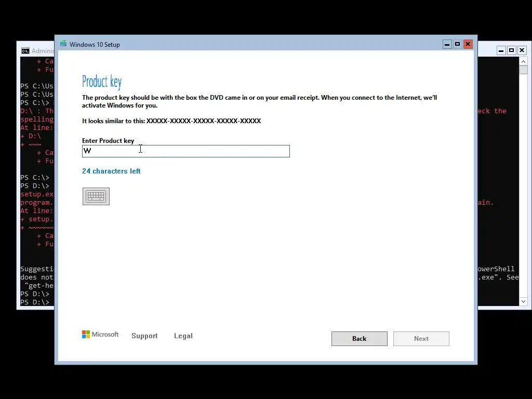This screenshot has height=399, width=532.
Task: Close the Windows 10 Setup window
Action: tap(468, 44)
